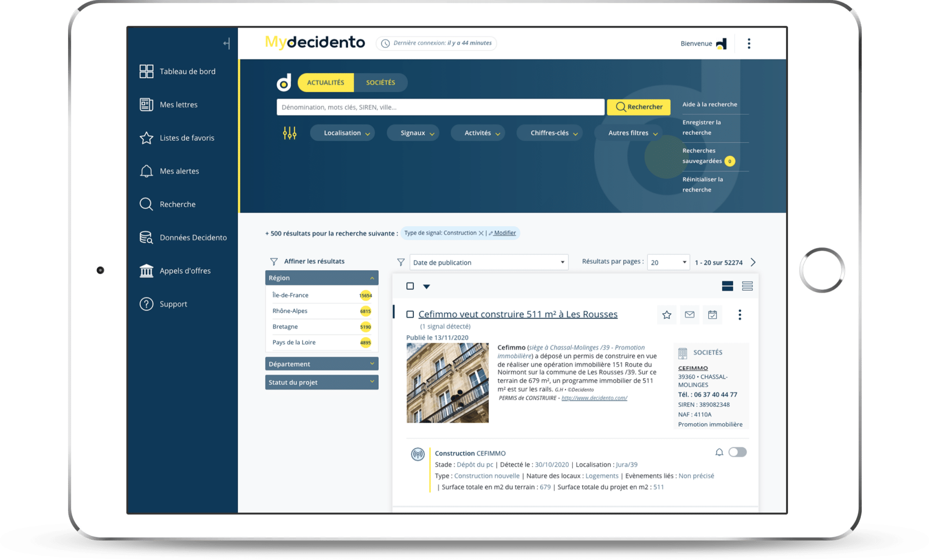Click the Rechercher button
This screenshot has width=929, height=560.
point(639,107)
